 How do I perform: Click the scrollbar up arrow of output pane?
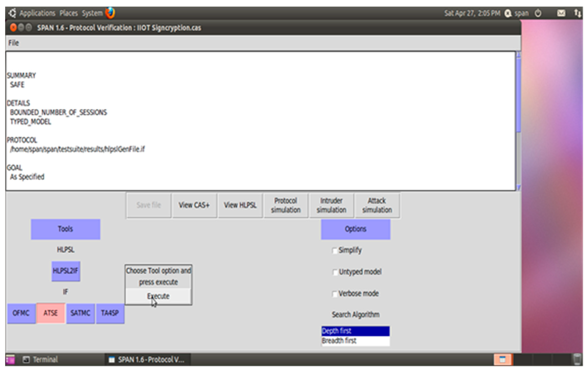tap(519, 54)
